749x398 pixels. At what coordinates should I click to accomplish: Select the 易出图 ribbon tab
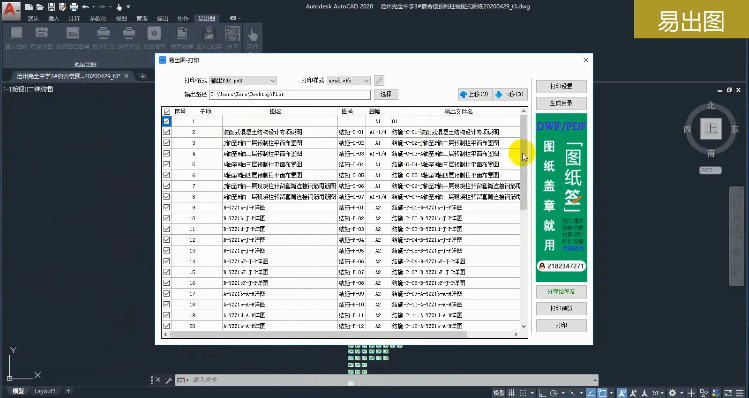click(x=206, y=19)
